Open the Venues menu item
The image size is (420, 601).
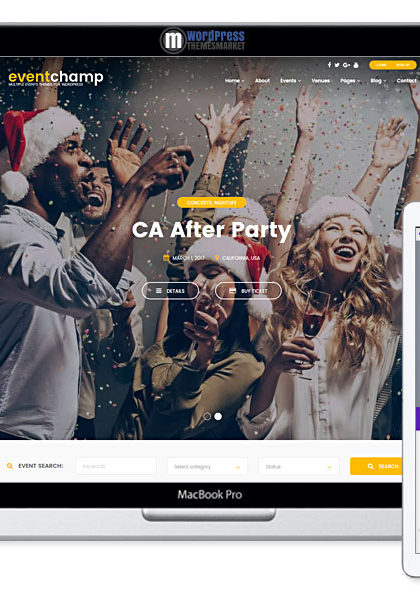[321, 80]
